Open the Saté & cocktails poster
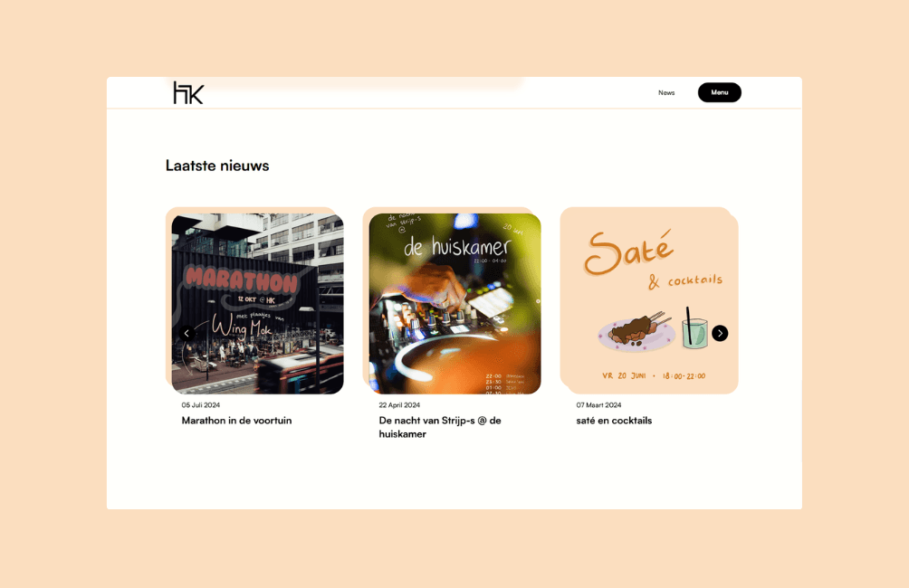Viewport: 909px width, 588px height. point(649,300)
